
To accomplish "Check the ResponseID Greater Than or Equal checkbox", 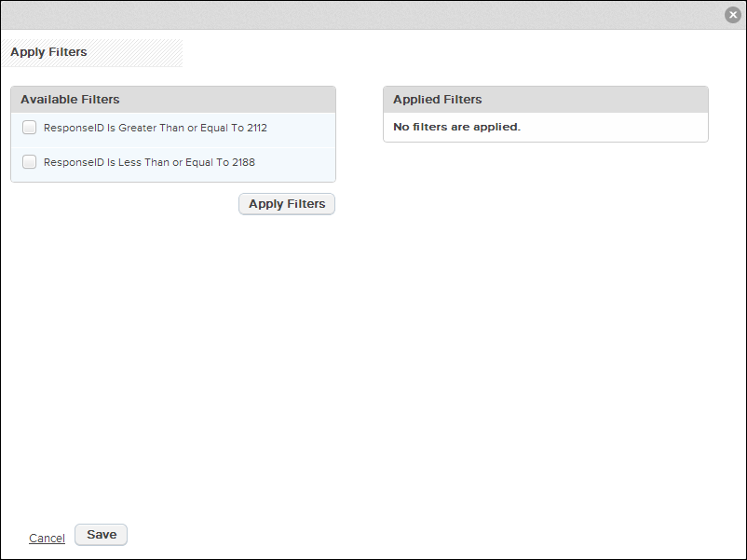I will point(30,128).
